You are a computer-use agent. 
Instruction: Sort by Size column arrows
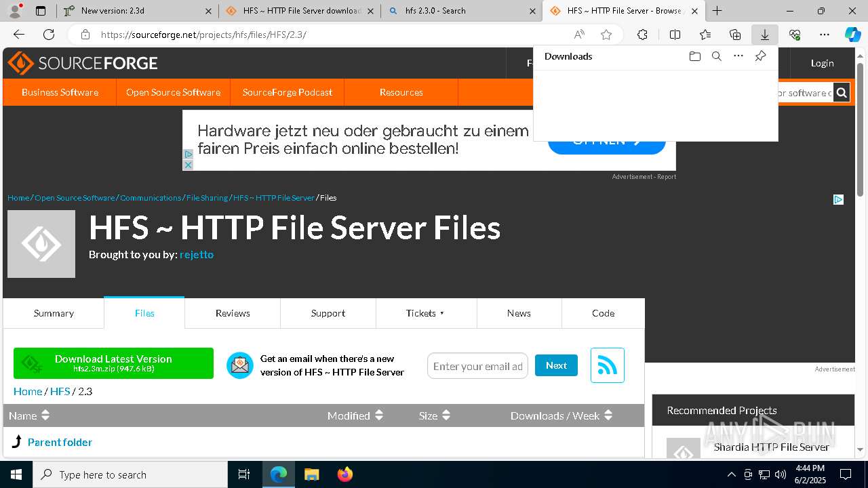446,415
